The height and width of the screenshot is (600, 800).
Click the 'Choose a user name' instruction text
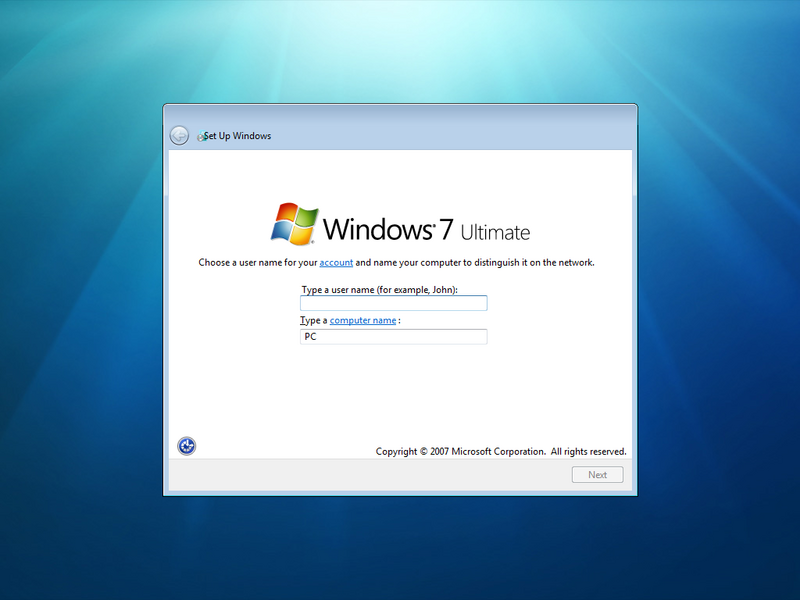coord(396,263)
